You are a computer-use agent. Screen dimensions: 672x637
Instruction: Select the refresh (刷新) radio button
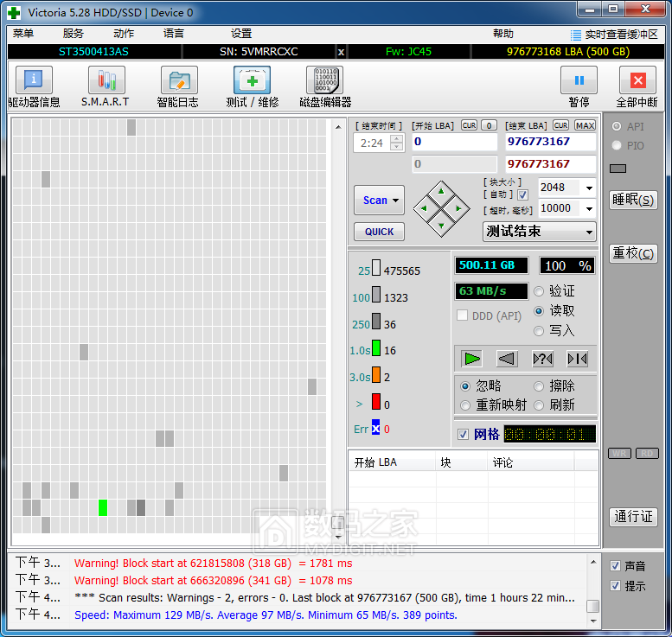539,405
